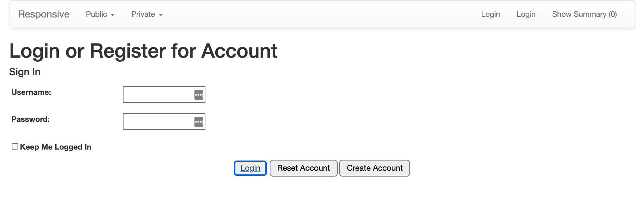Select the second Login link in navbar
This screenshot has height=197, width=644.
(526, 14)
